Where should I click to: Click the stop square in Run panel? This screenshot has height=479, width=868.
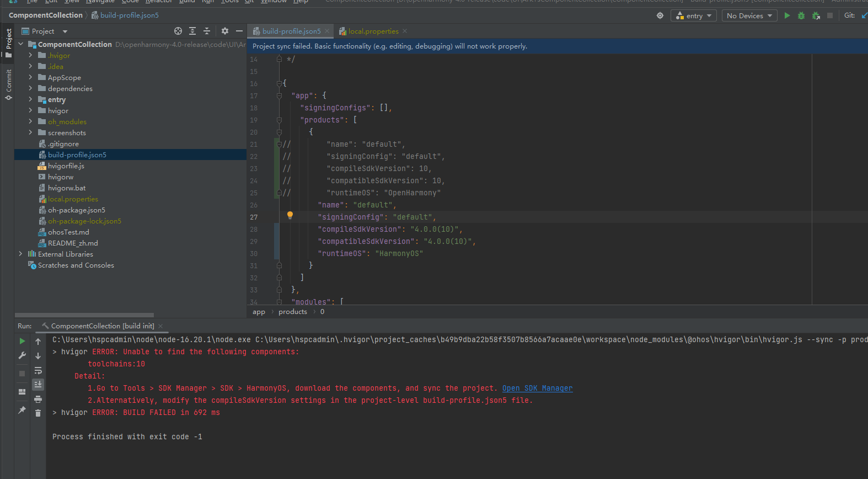click(22, 374)
